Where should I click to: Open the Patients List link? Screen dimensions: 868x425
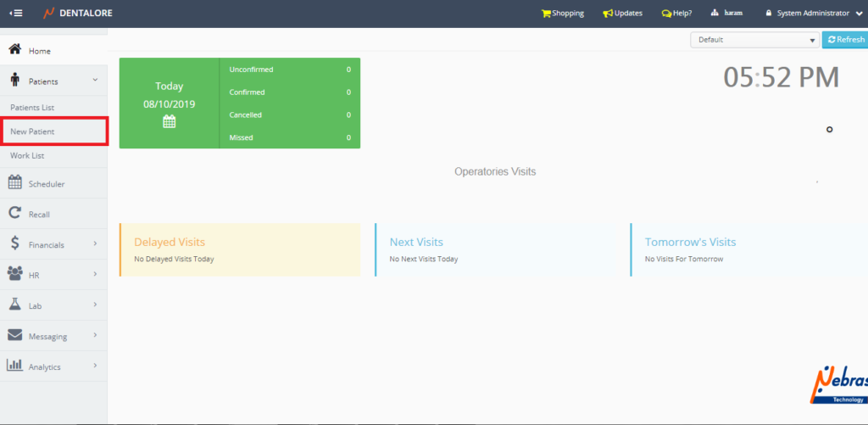coord(32,108)
